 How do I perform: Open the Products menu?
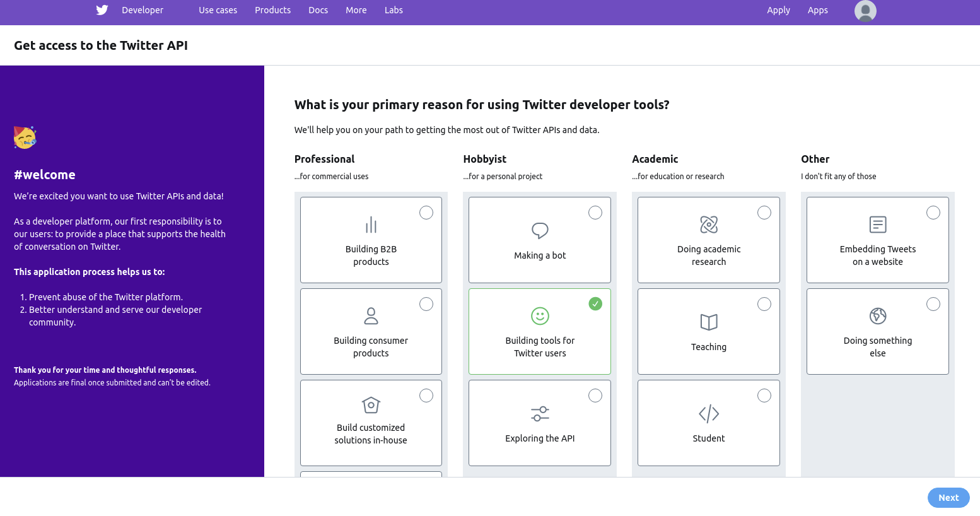click(x=272, y=10)
